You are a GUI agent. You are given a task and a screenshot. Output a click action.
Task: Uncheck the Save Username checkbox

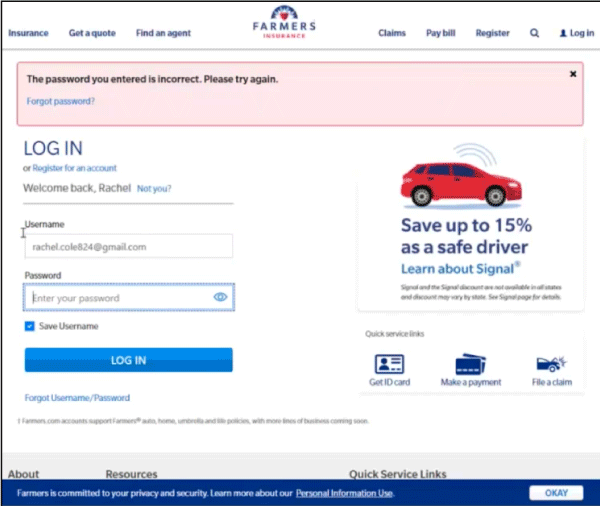30,326
